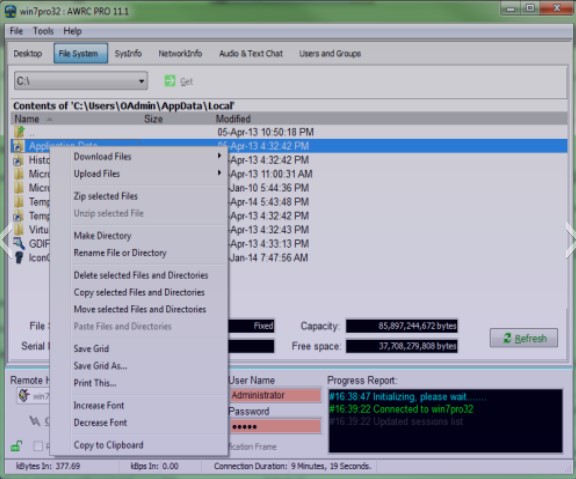
Task: Click the kBps In: 0.00 status entry
Action: pos(154,466)
